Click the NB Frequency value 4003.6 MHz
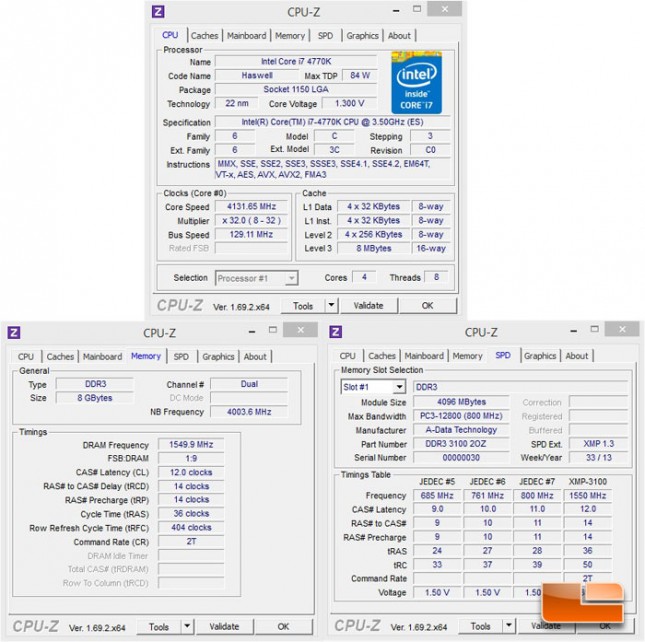 tap(249, 412)
